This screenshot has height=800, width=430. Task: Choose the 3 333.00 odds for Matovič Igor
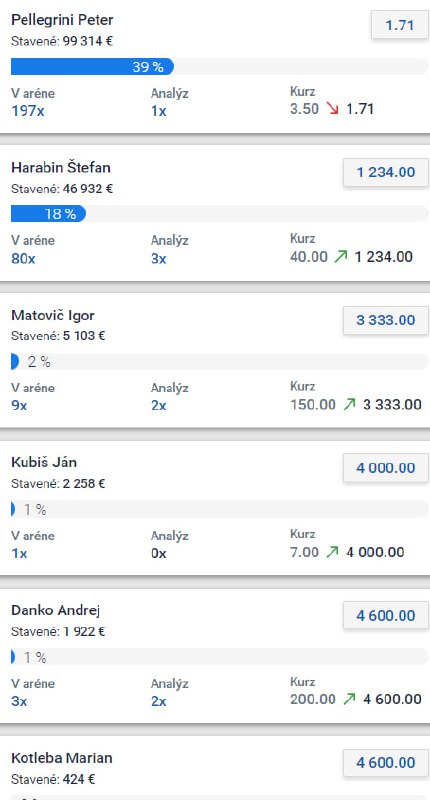coord(386,320)
